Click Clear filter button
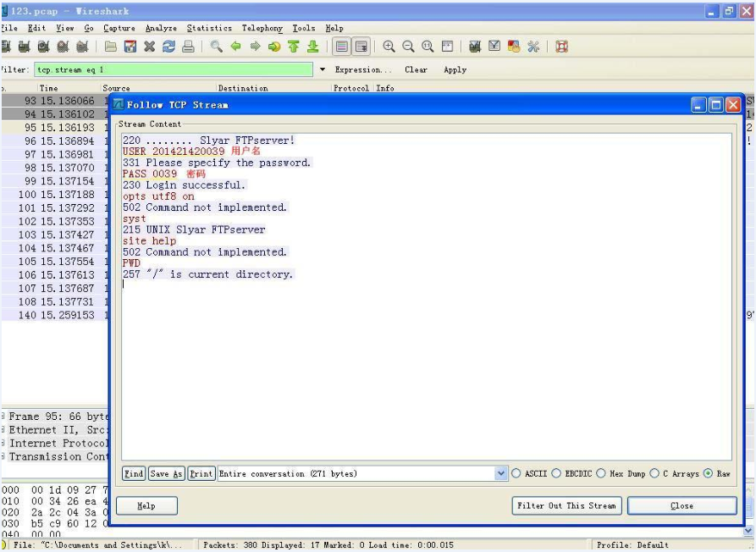The image size is (756, 552). click(x=416, y=69)
